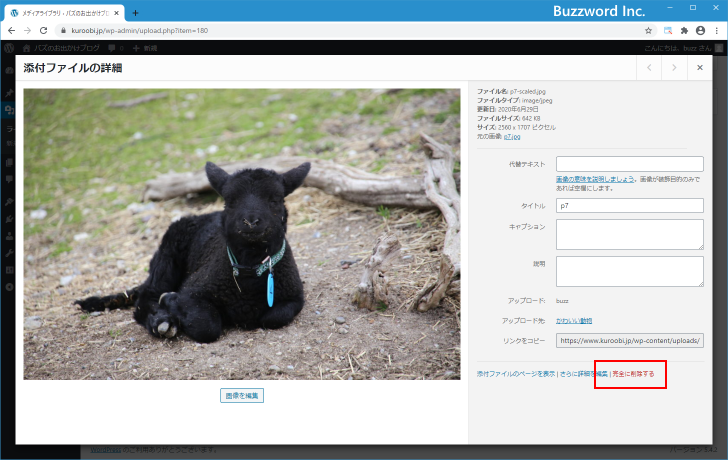The image size is (728, 460).
Task: Click into the 説明 text area
Action: [x=629, y=271]
